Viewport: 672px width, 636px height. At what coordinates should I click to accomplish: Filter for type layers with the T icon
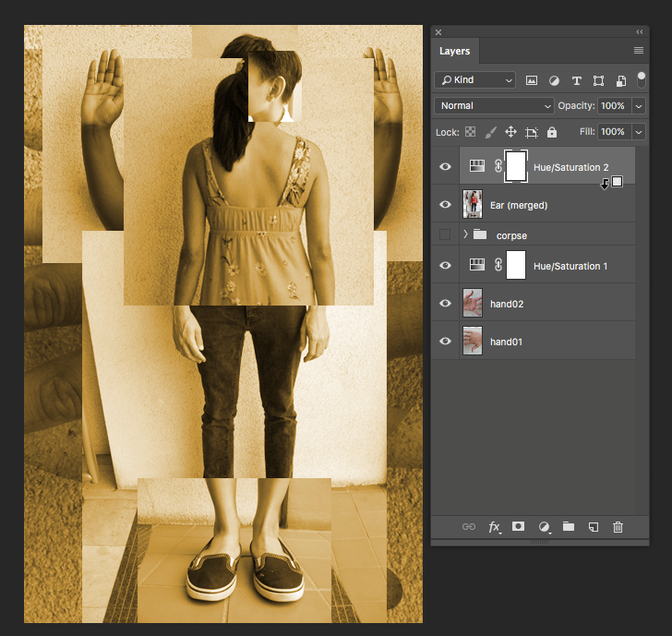(x=577, y=80)
